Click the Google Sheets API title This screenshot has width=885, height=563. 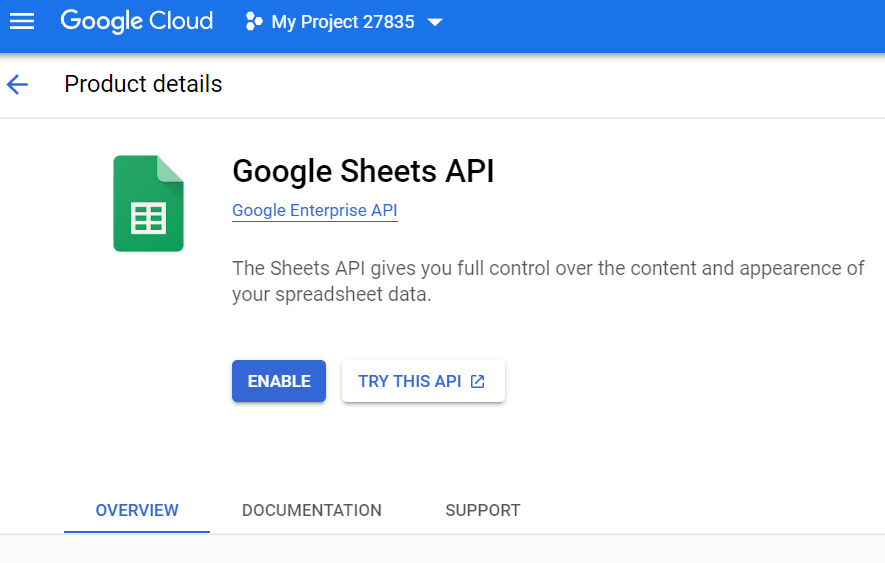point(363,171)
